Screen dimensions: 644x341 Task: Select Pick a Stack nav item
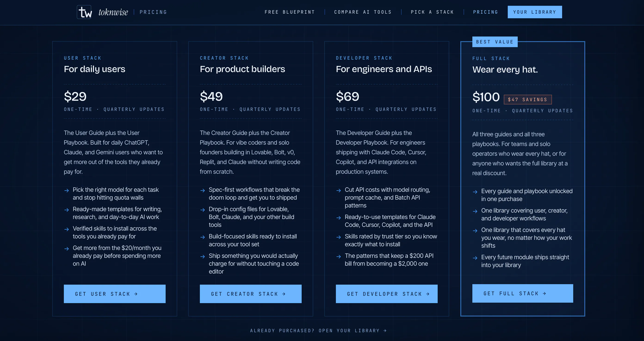[432, 12]
